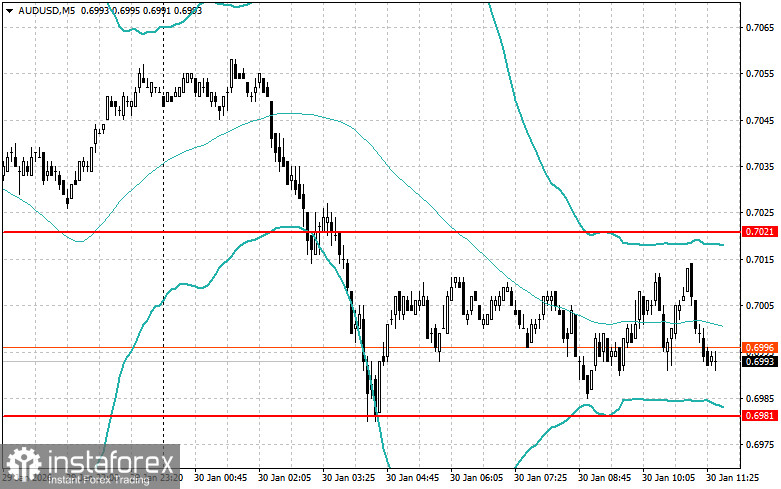Click the OHLC values in the chart header

141,10
